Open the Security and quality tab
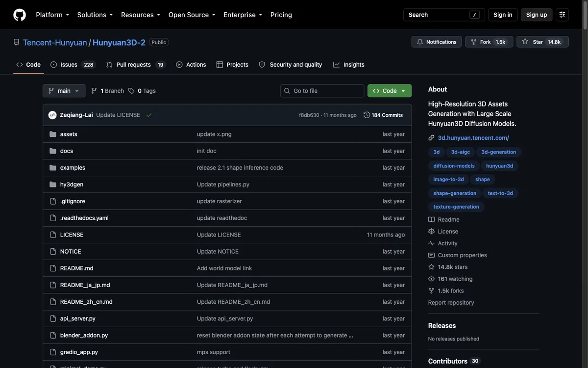588x368 pixels. pyautogui.click(x=291, y=65)
